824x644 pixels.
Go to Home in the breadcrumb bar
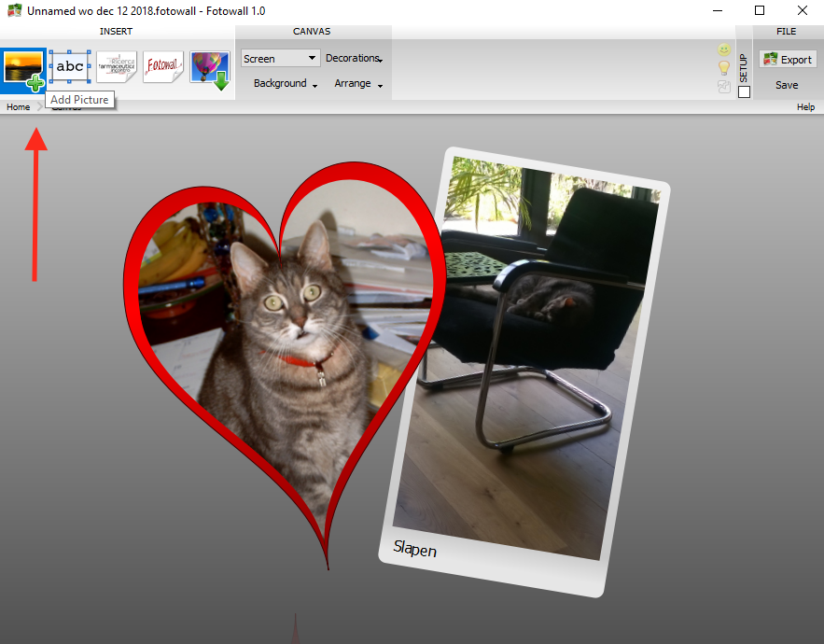click(18, 107)
